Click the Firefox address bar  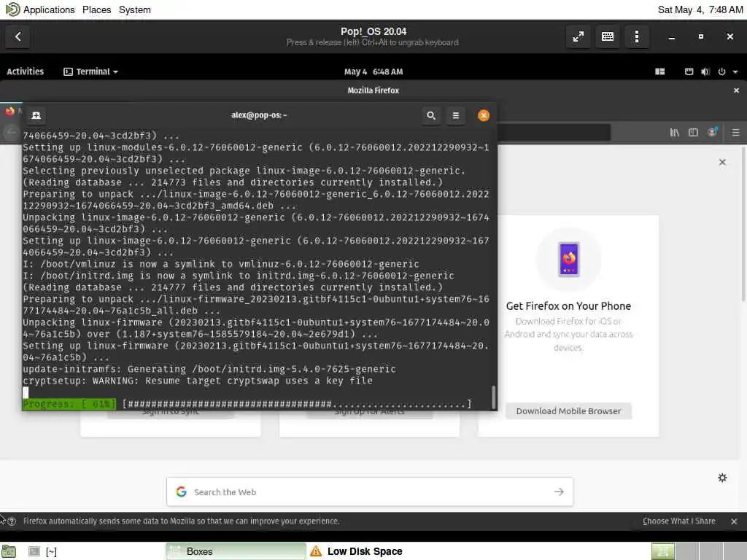point(554,133)
